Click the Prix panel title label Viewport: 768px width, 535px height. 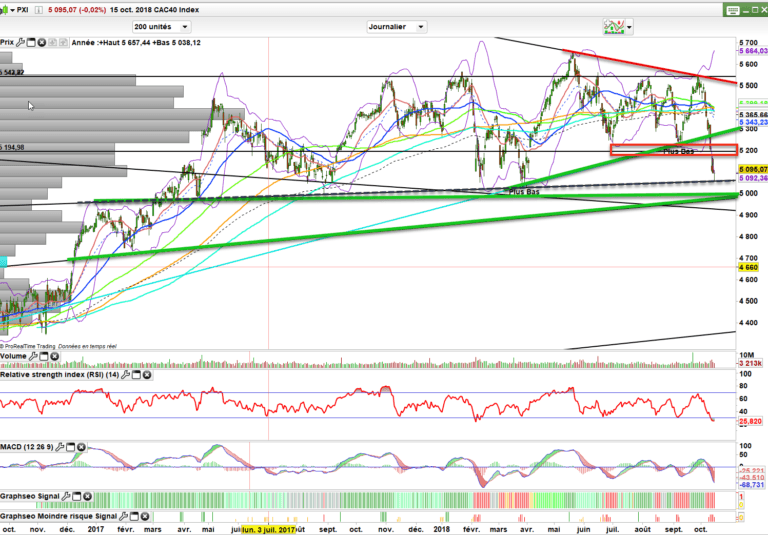(8, 43)
